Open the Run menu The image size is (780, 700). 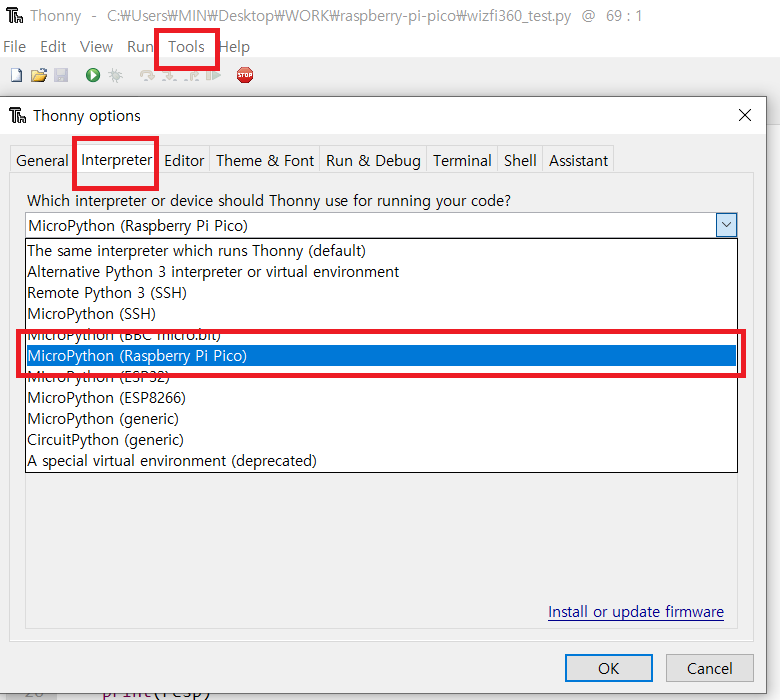coord(140,47)
